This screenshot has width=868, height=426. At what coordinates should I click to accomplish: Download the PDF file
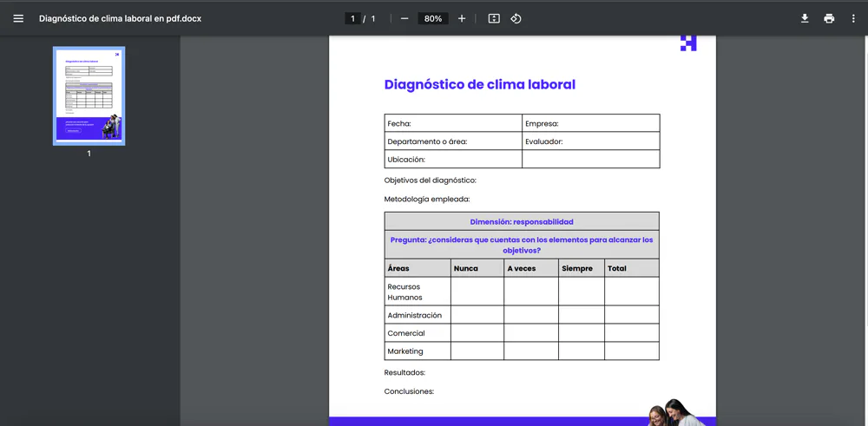coord(805,19)
